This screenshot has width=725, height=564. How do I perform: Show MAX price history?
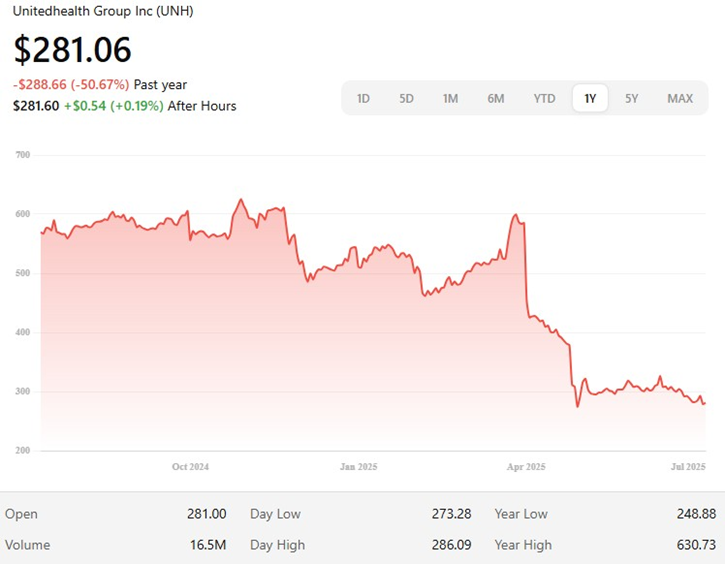tap(680, 98)
